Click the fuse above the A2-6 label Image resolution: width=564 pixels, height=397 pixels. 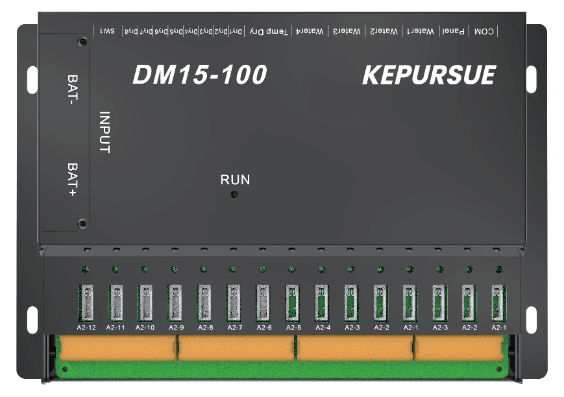tap(263, 303)
